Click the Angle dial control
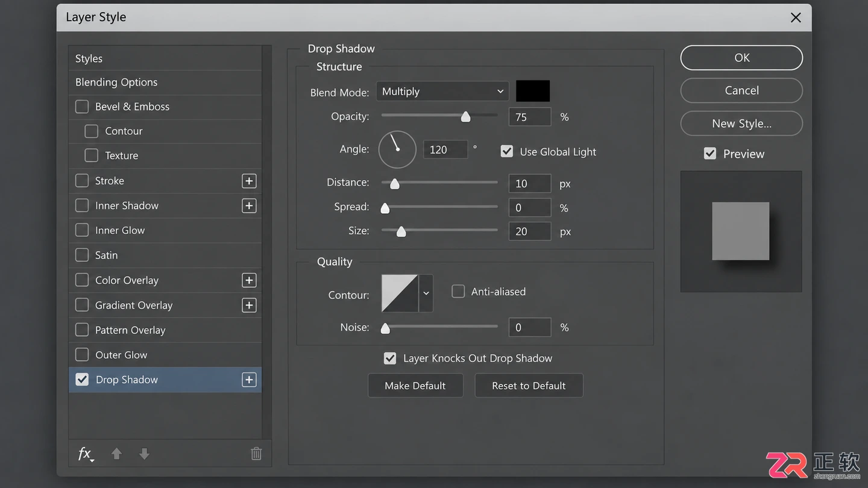868x488 pixels. [x=397, y=149]
